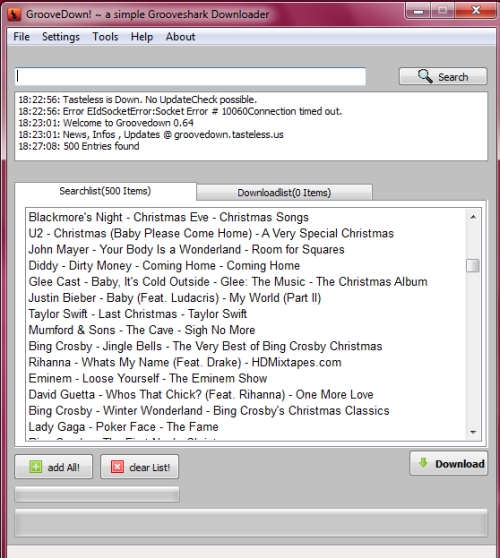Open the File menu
This screenshot has width=500, height=558.
21,37
